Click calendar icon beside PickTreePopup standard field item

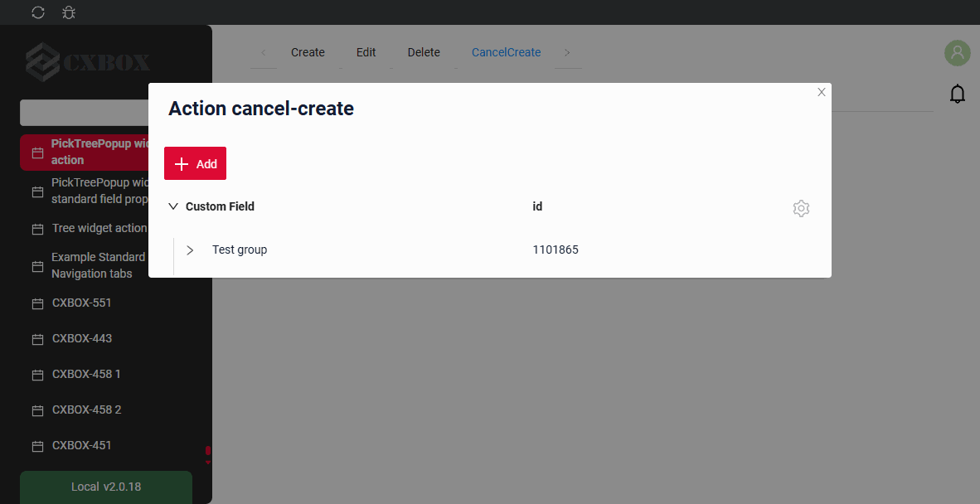click(37, 191)
